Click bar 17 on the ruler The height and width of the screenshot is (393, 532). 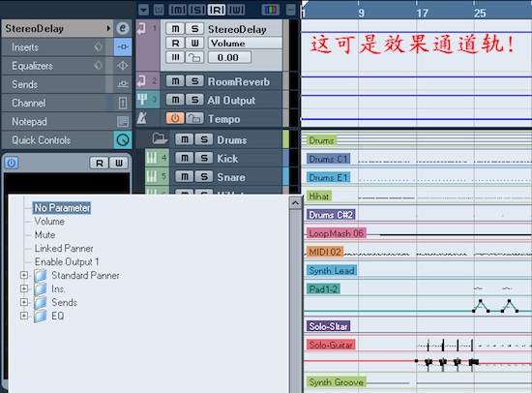(x=422, y=13)
